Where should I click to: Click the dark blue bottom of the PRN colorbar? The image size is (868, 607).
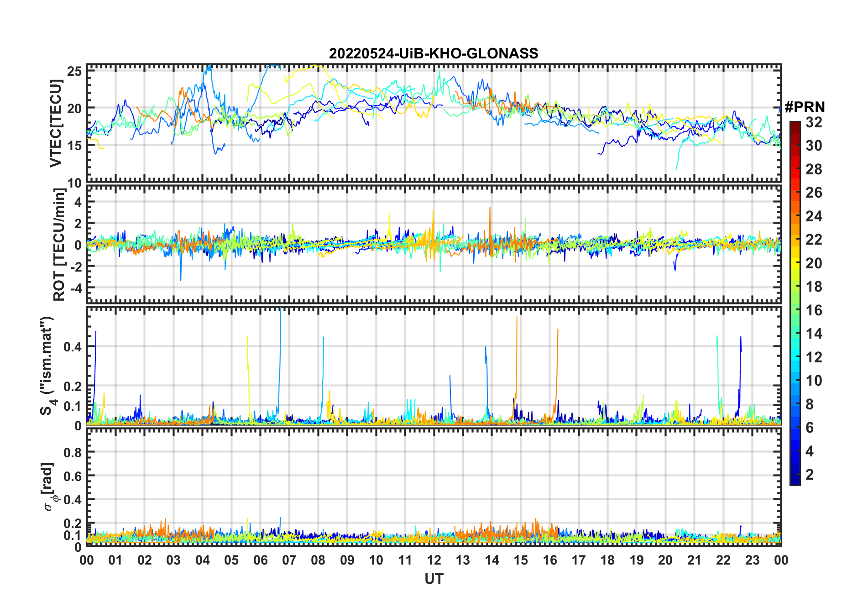tap(795, 479)
